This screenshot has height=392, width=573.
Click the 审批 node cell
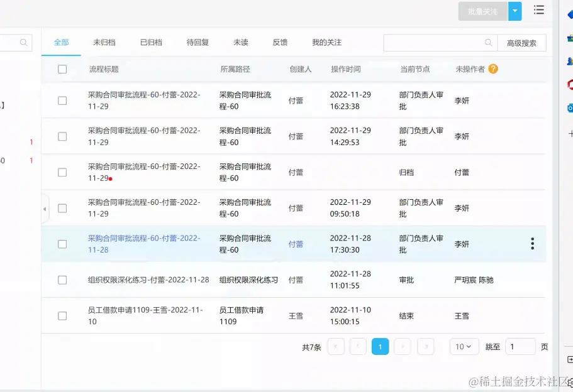(406, 280)
